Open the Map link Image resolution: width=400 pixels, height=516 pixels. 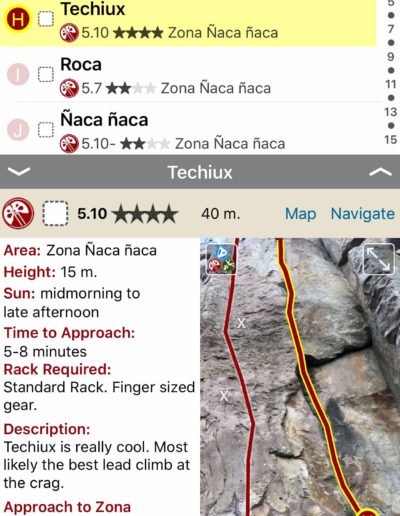pyautogui.click(x=301, y=214)
